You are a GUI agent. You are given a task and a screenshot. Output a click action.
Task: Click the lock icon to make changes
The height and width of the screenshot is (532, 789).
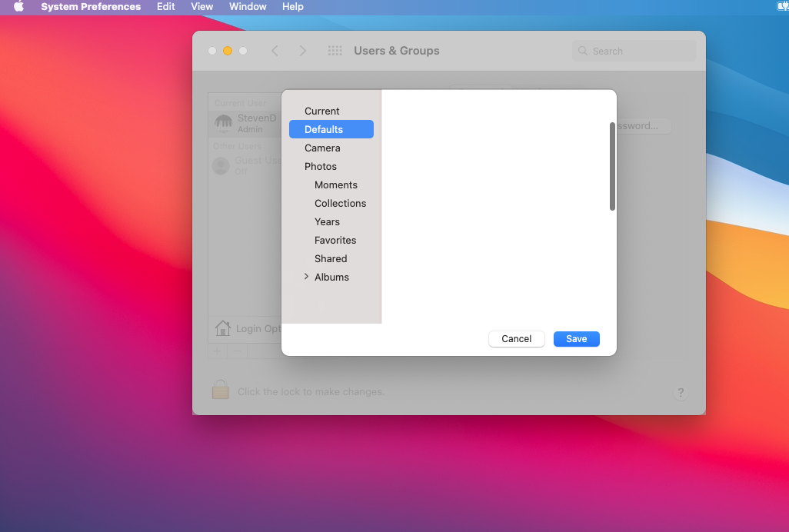coord(221,390)
